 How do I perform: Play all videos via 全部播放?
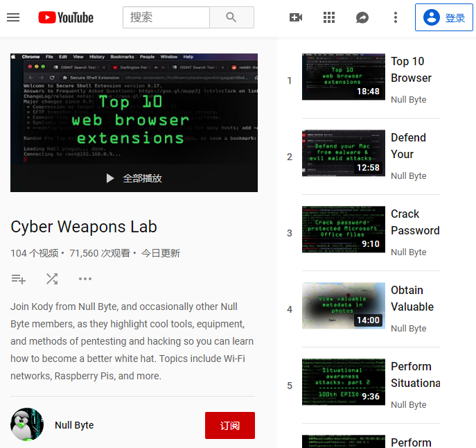pos(134,178)
